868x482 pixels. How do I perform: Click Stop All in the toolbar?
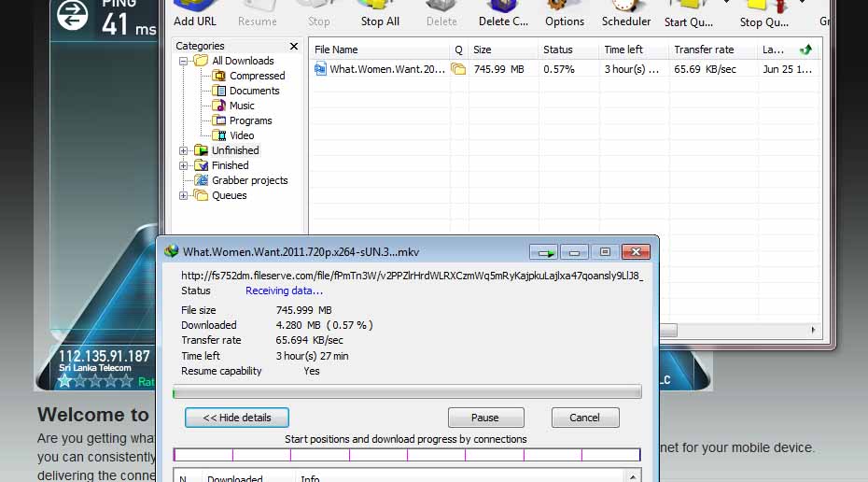[x=380, y=14]
